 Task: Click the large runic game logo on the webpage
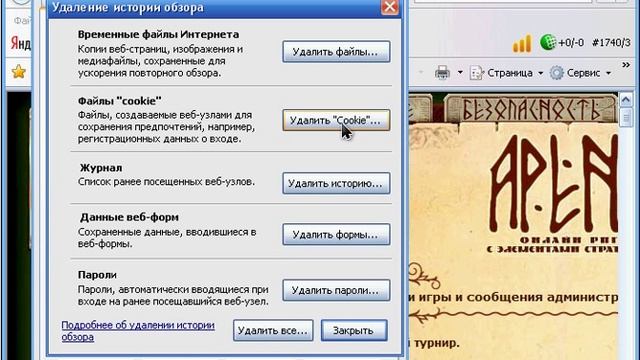point(554,184)
